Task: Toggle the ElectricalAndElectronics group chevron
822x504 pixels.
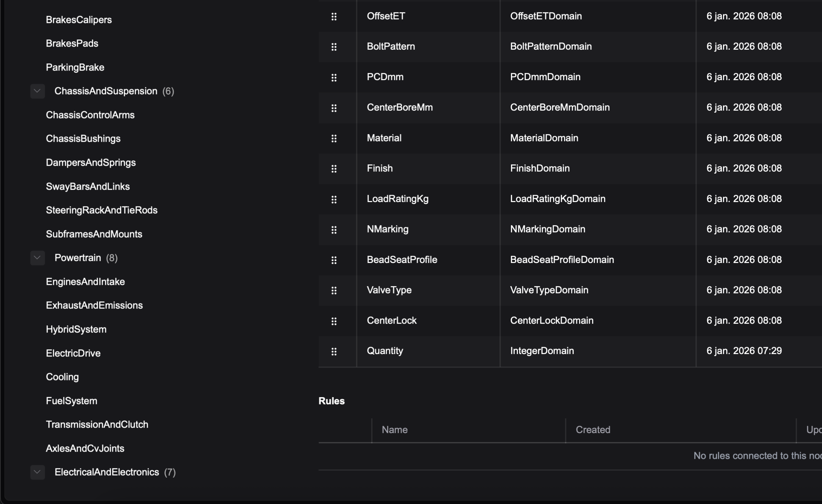Action: (x=37, y=472)
